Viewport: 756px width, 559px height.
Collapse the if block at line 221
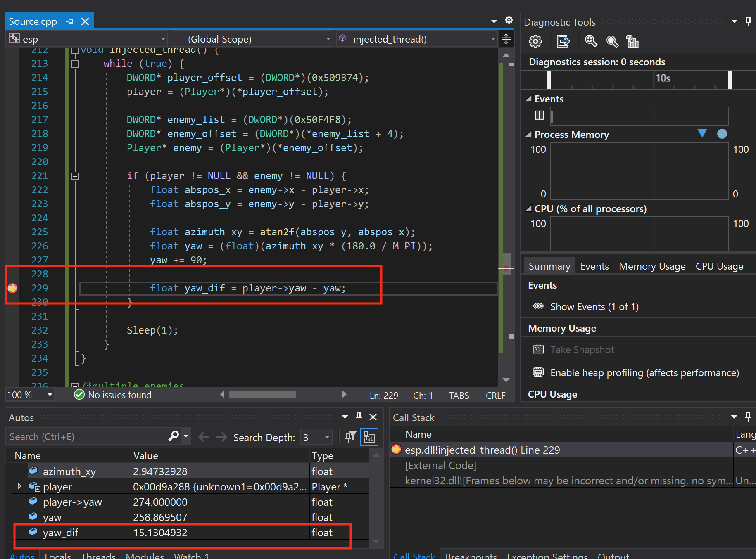(x=75, y=176)
